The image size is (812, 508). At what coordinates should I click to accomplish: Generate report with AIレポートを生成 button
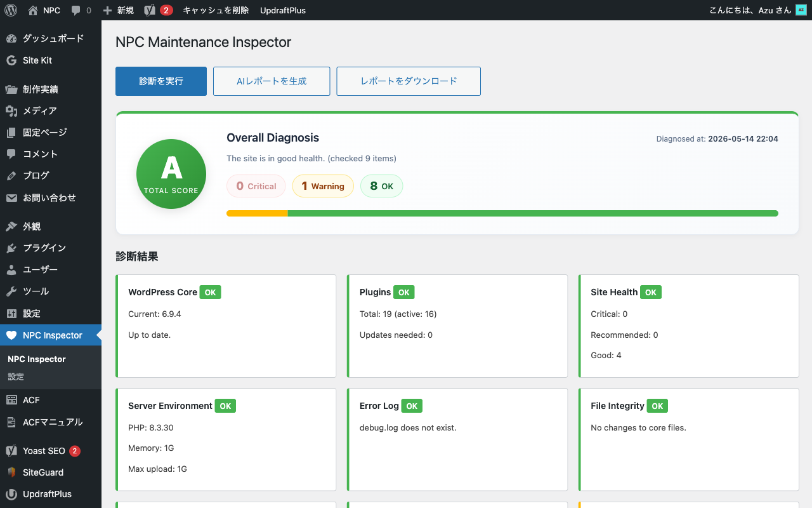tap(272, 81)
